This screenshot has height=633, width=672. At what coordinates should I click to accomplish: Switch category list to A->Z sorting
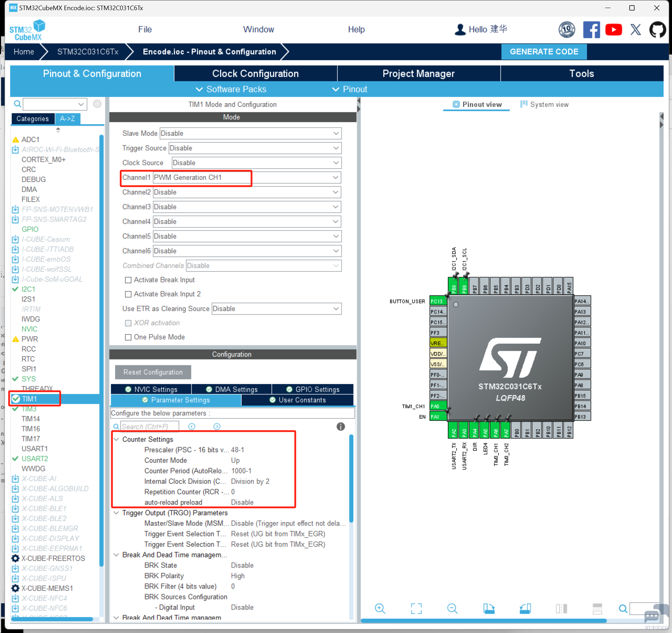pyautogui.click(x=68, y=119)
